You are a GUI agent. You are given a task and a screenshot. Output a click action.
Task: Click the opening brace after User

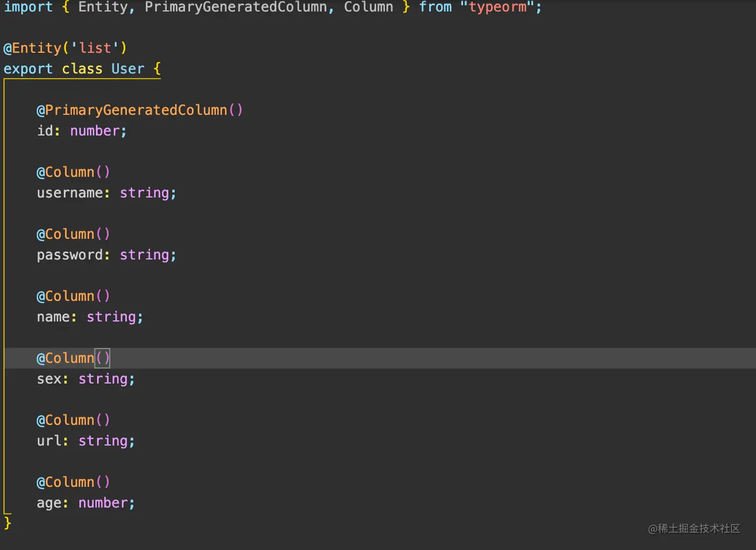[x=157, y=69]
